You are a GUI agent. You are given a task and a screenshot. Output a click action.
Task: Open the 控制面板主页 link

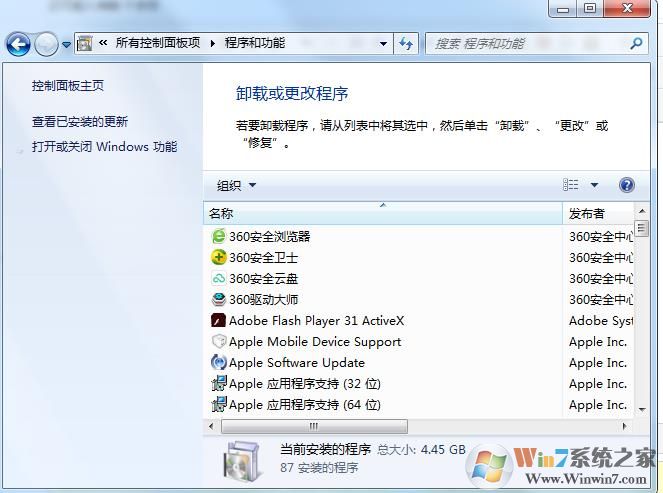[68, 86]
